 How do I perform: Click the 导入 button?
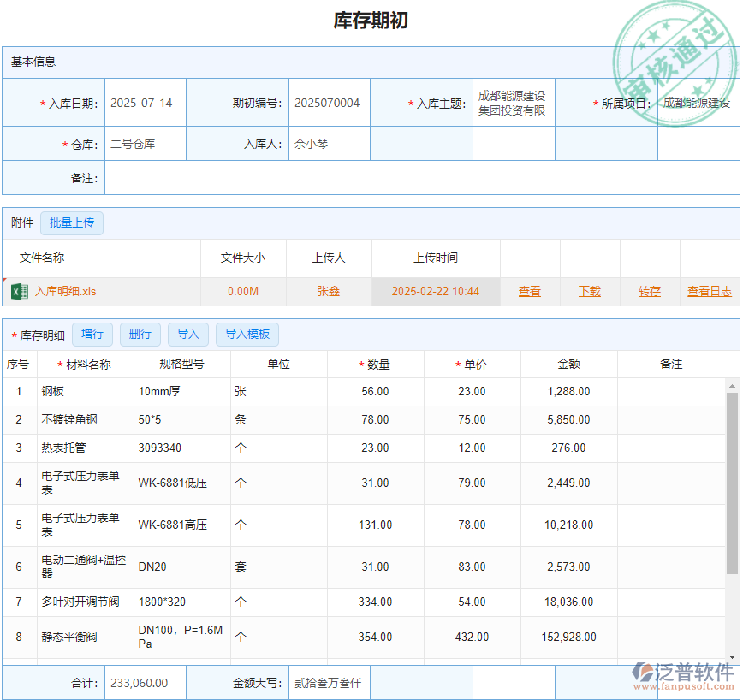tap(188, 335)
